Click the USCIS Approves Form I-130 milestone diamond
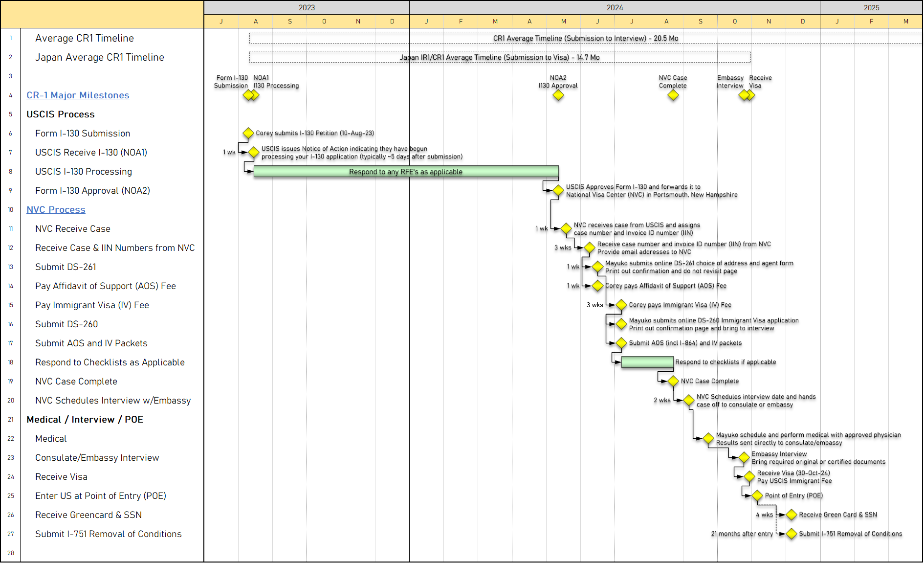The image size is (924, 563). pos(558,191)
